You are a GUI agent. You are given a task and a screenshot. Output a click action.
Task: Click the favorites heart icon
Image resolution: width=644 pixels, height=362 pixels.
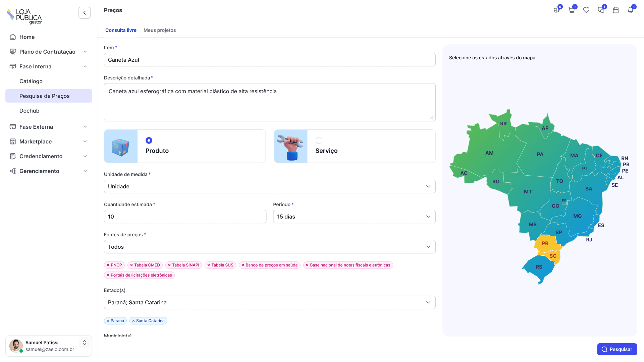(x=586, y=10)
